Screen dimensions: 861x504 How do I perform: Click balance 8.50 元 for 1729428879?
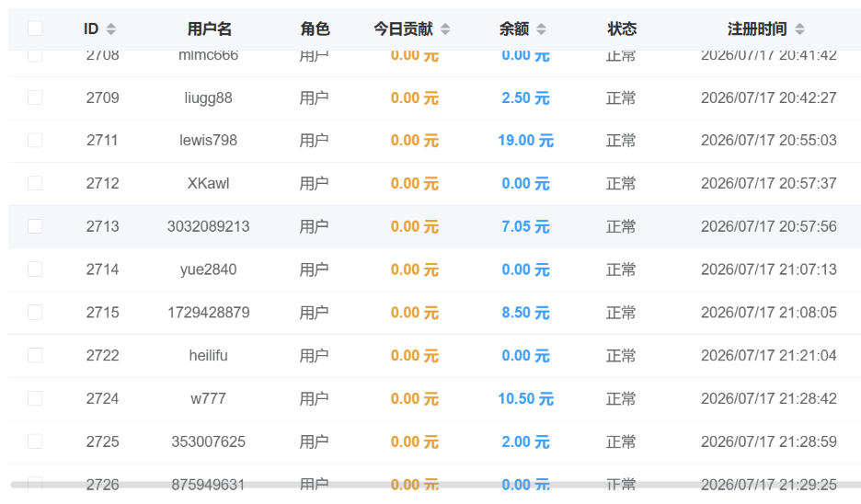(525, 313)
